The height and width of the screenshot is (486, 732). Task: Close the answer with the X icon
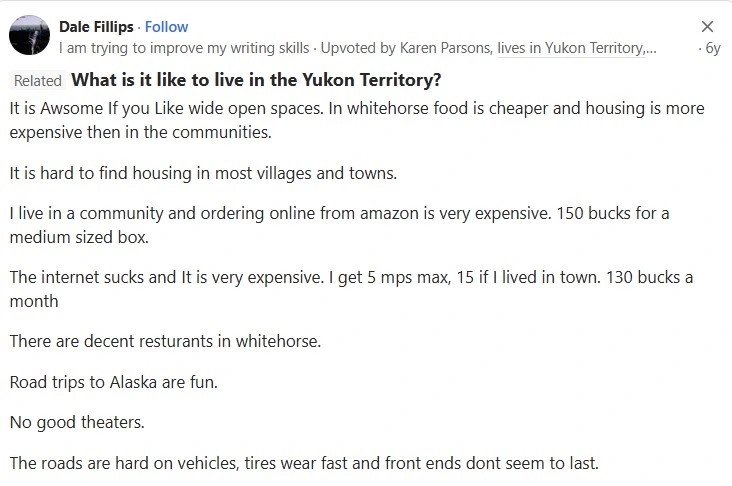707,27
